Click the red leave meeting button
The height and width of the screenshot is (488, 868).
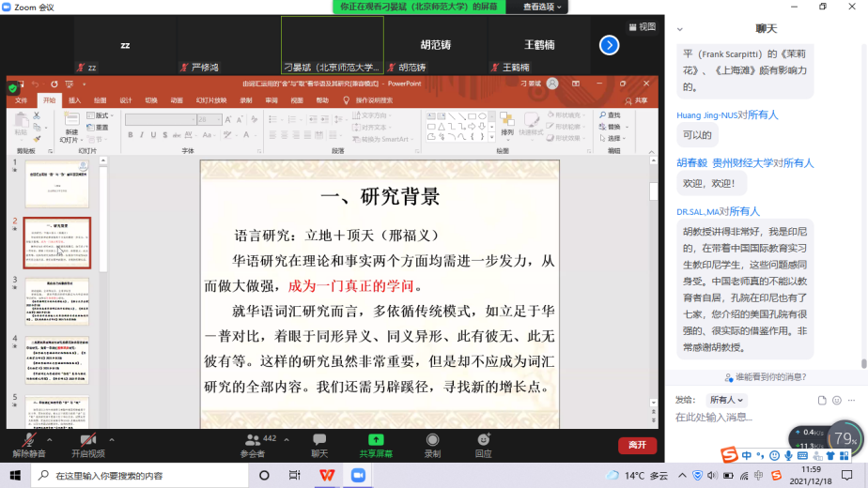(637, 445)
